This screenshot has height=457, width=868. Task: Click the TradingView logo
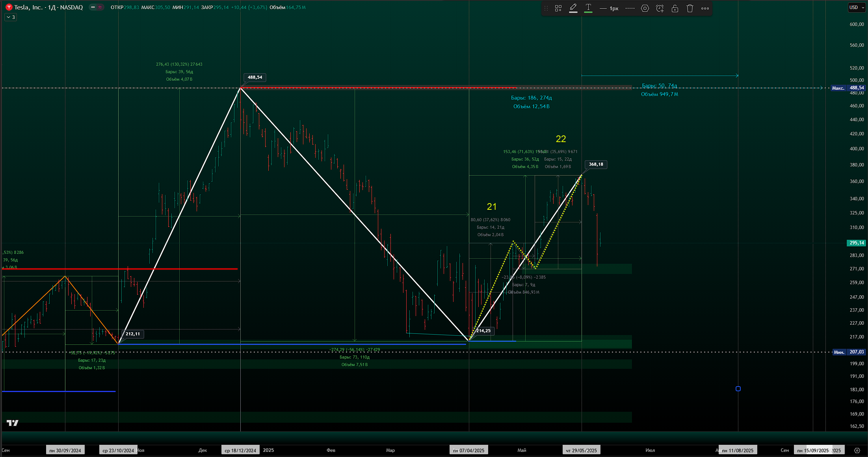click(x=13, y=423)
